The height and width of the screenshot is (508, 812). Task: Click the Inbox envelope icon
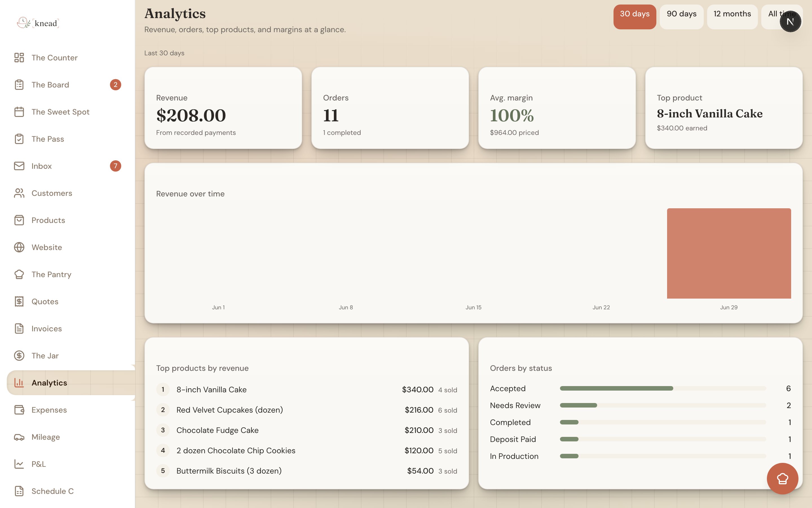(19, 166)
